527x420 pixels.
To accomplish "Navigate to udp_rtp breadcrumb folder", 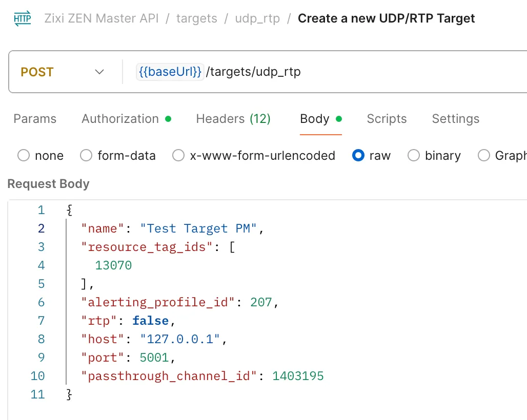I will pyautogui.click(x=257, y=18).
